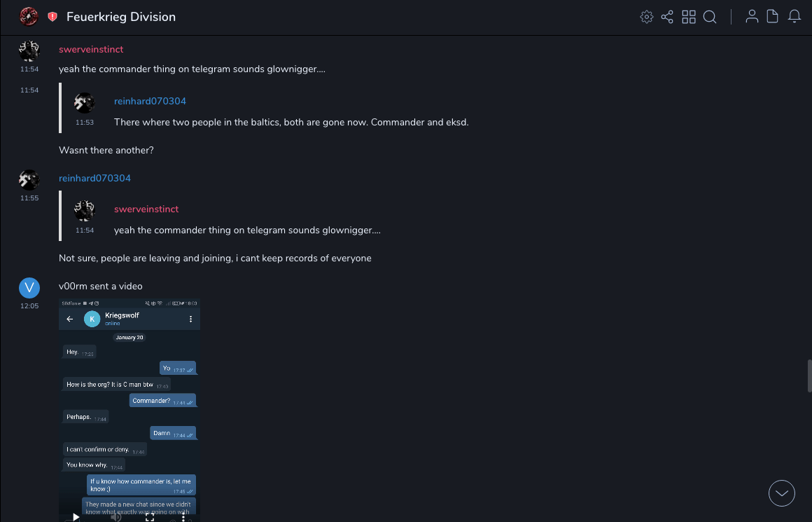
Task: Click the share icon in header
Action: pyautogui.click(x=667, y=17)
